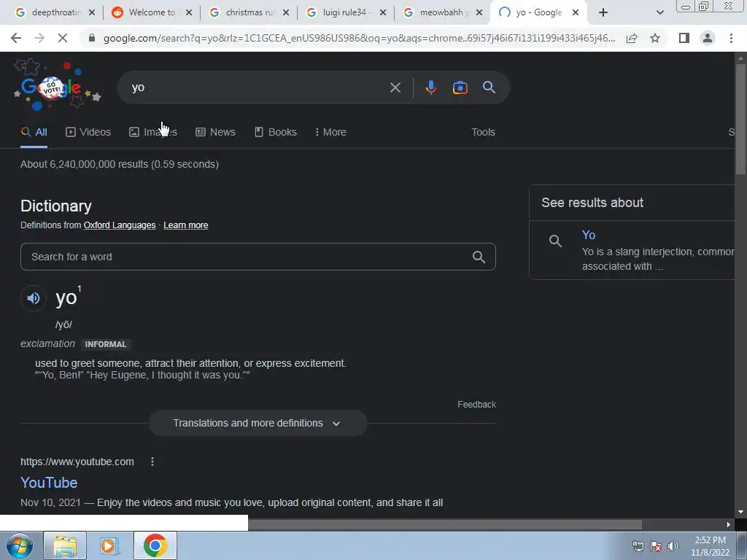The image size is (747, 560).
Task: Click the browser forward arrow
Action: point(39,38)
